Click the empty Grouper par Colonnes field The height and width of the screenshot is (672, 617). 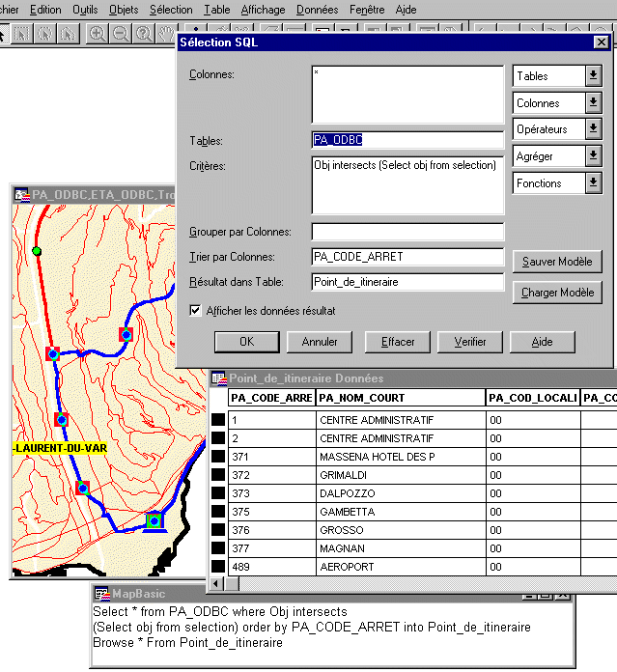coord(407,232)
